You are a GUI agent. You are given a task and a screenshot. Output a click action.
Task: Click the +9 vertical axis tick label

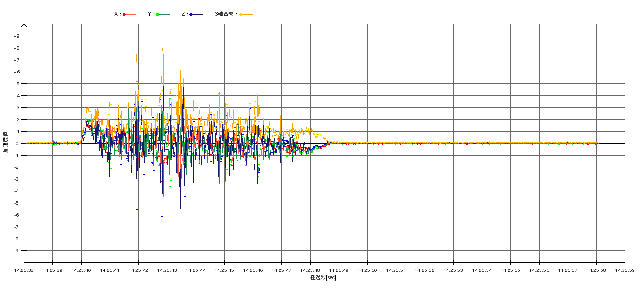tap(16, 36)
